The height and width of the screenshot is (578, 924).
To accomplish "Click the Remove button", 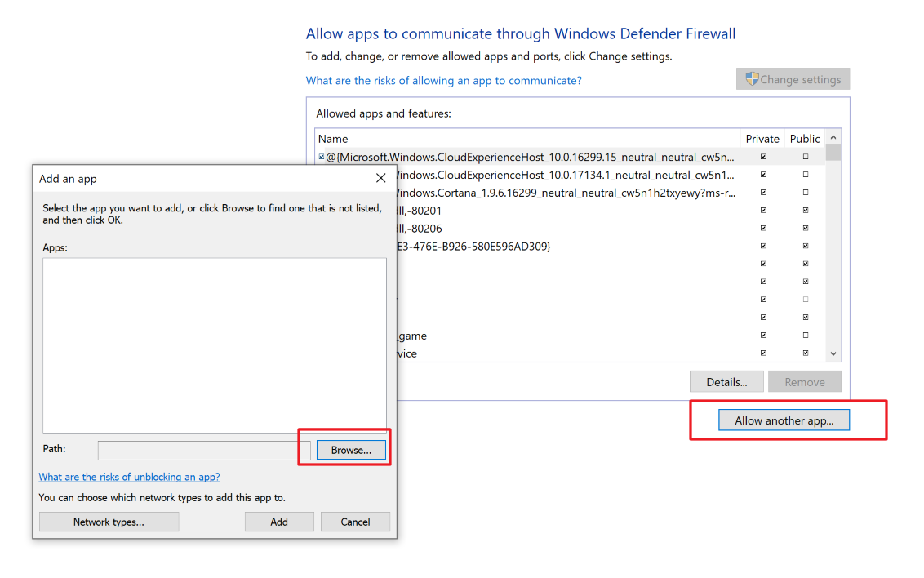I will point(804,382).
